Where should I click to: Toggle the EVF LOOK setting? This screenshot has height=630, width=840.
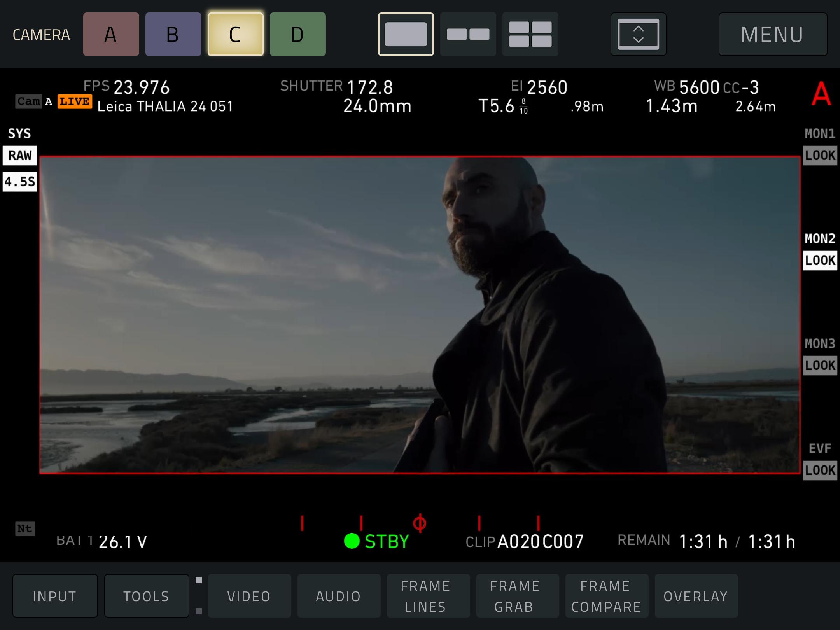pyautogui.click(x=820, y=470)
